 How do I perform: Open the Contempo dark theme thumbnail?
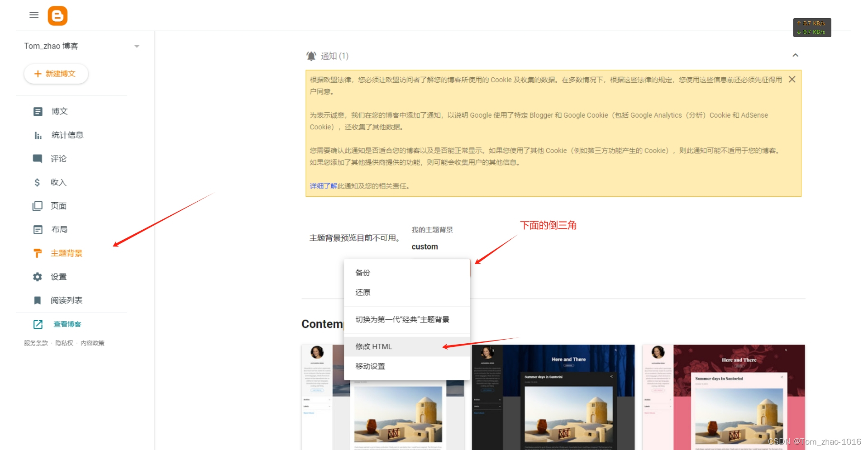tap(552, 398)
